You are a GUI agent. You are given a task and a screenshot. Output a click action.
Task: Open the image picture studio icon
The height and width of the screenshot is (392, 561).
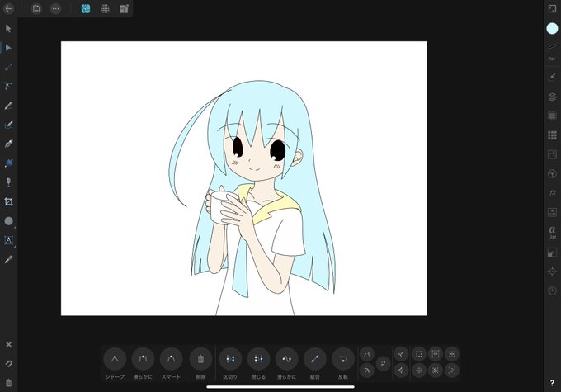(552, 154)
